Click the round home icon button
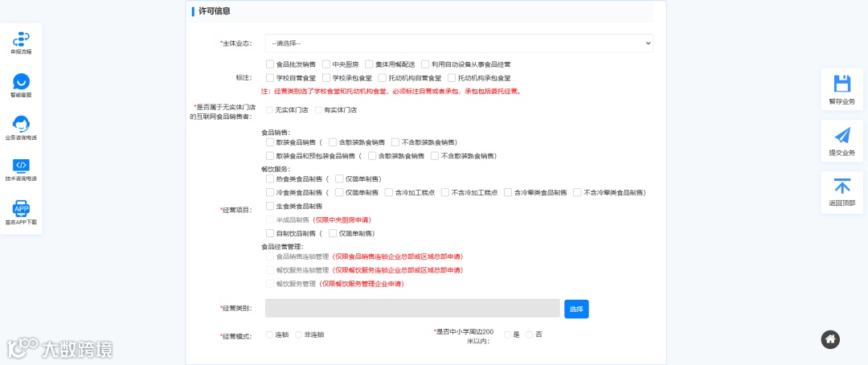 (x=832, y=339)
